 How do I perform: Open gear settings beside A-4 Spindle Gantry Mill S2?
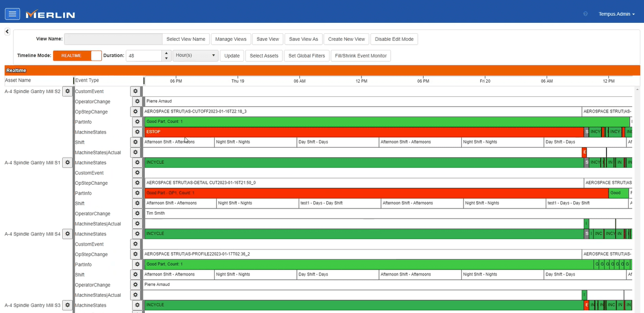(x=67, y=91)
